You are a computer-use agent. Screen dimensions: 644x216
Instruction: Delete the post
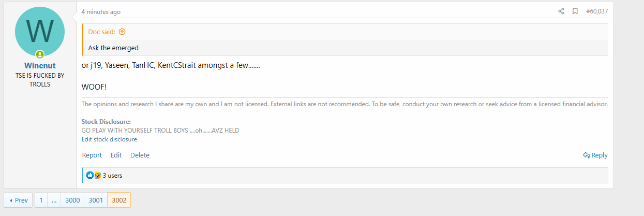[140, 155]
